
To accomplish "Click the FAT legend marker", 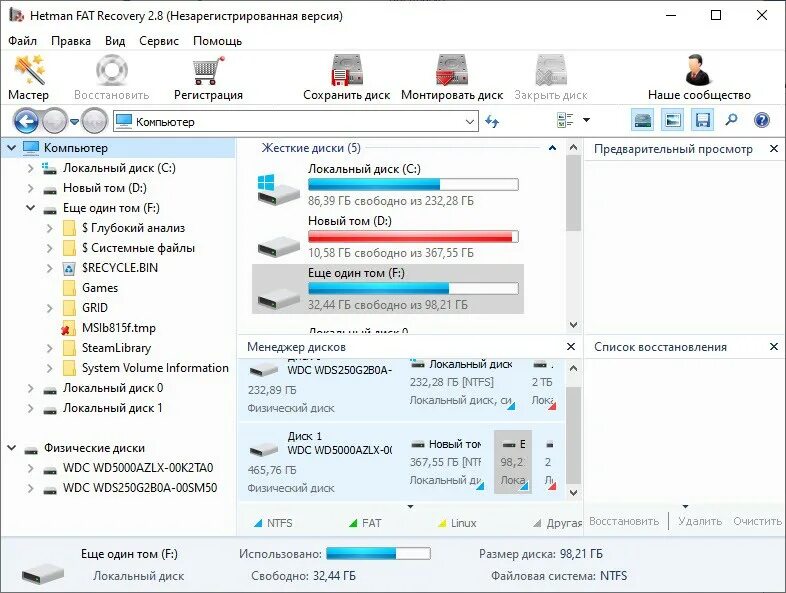I will point(353,523).
